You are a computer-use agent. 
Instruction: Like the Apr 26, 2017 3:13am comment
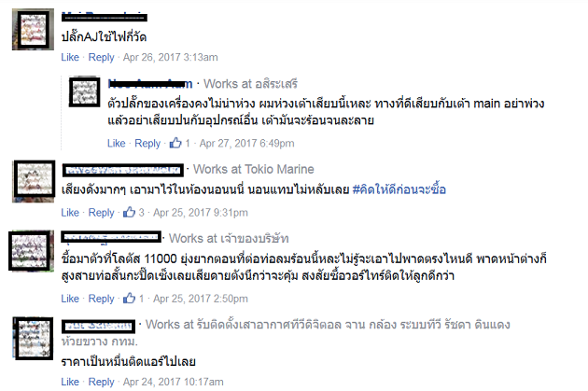[x=70, y=57]
